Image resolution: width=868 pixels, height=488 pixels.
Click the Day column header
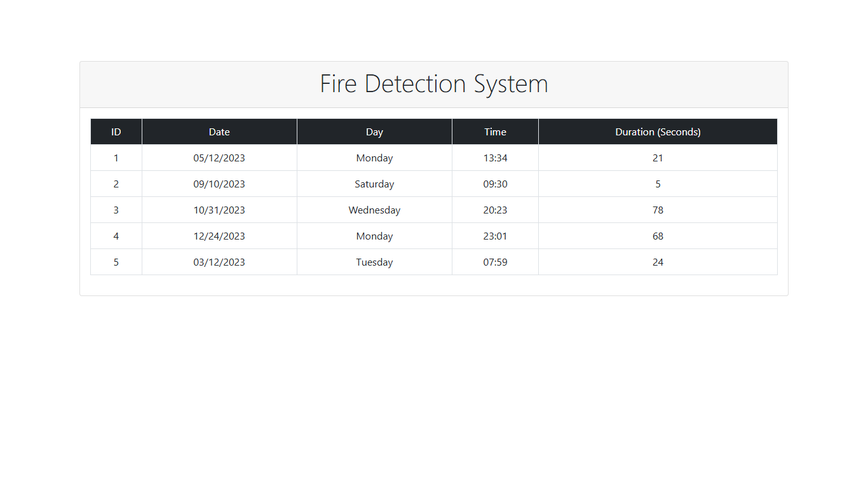click(374, 132)
